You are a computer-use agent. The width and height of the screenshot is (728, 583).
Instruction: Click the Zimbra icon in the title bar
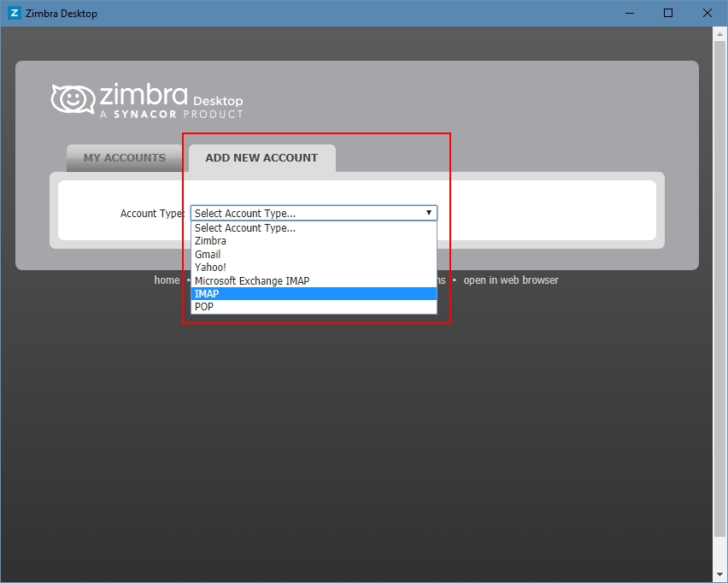click(12, 13)
